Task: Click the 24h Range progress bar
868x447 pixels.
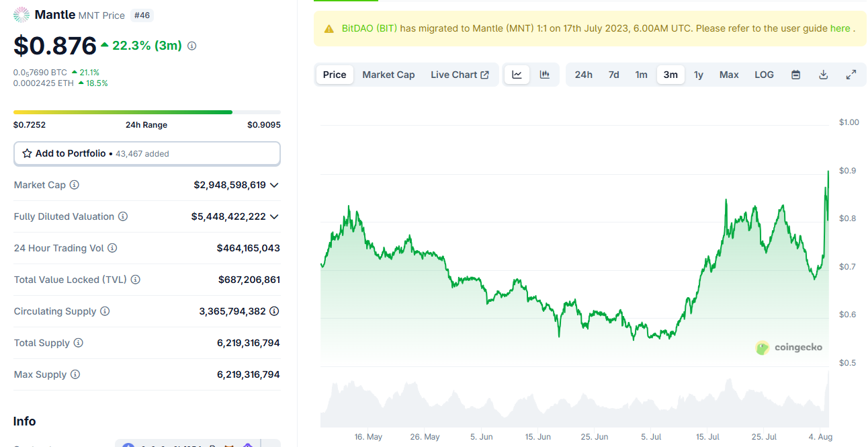Action: 147,112
